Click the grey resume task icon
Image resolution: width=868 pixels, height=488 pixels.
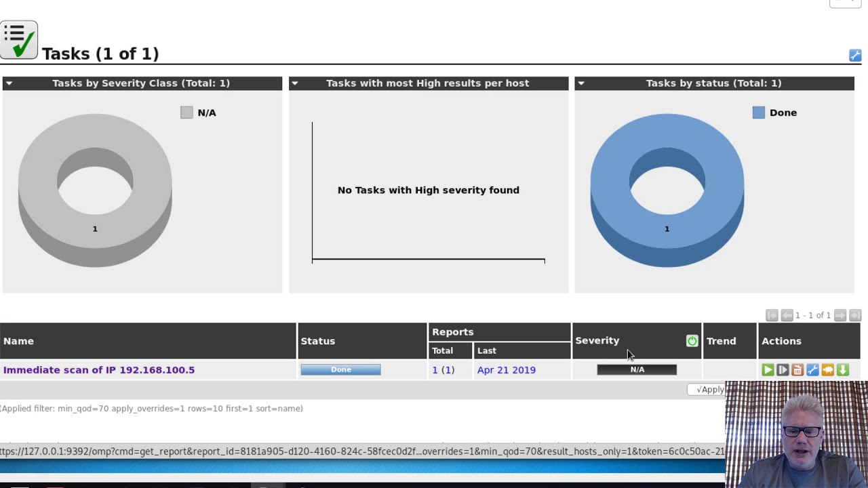click(x=783, y=370)
